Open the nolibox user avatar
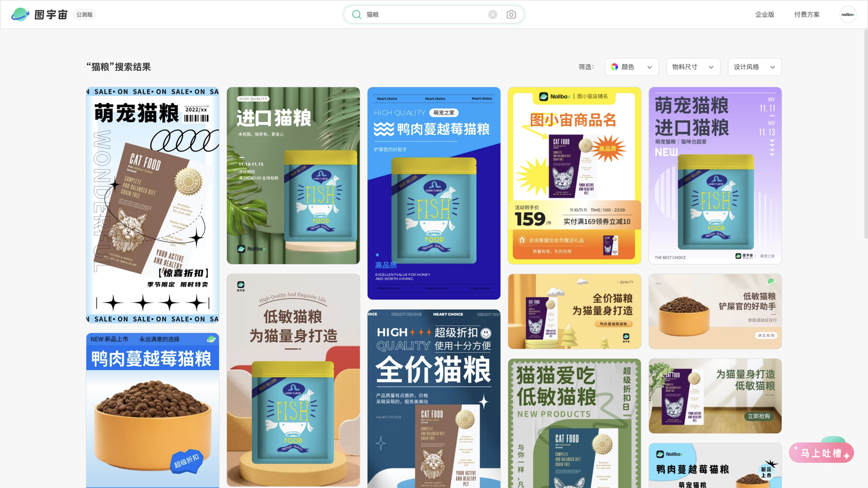Image resolution: width=868 pixels, height=488 pixels. tap(848, 14)
